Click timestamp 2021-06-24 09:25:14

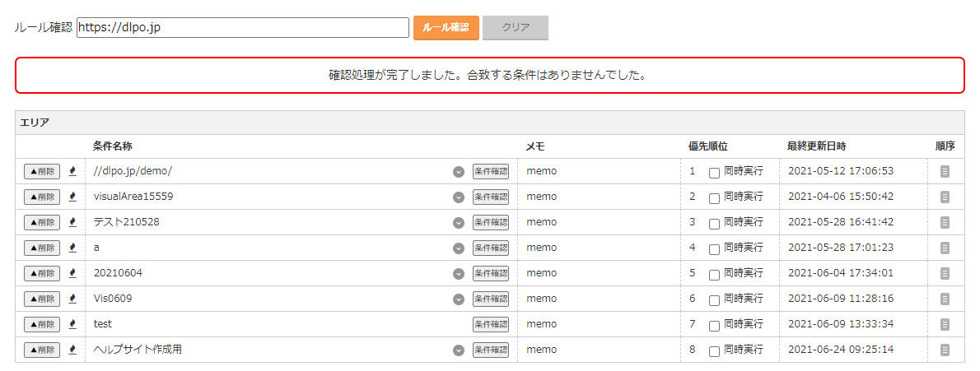(x=841, y=350)
